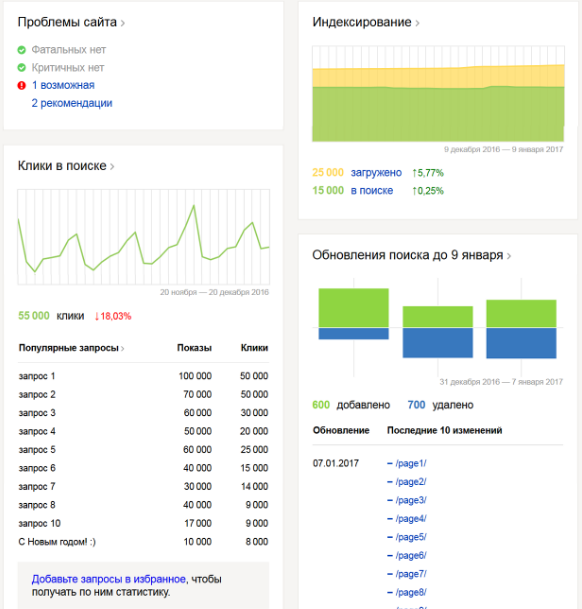
Task: Click the red warning icon beside '1 возможная'
Action: point(21,85)
